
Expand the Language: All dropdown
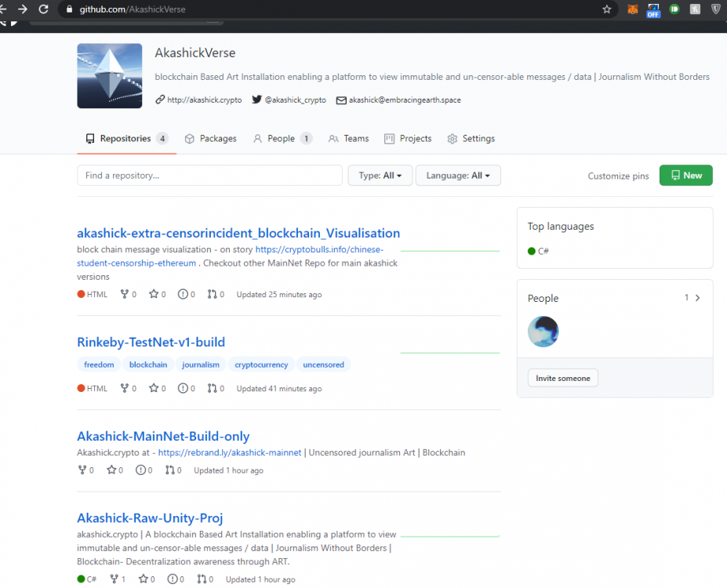point(458,176)
